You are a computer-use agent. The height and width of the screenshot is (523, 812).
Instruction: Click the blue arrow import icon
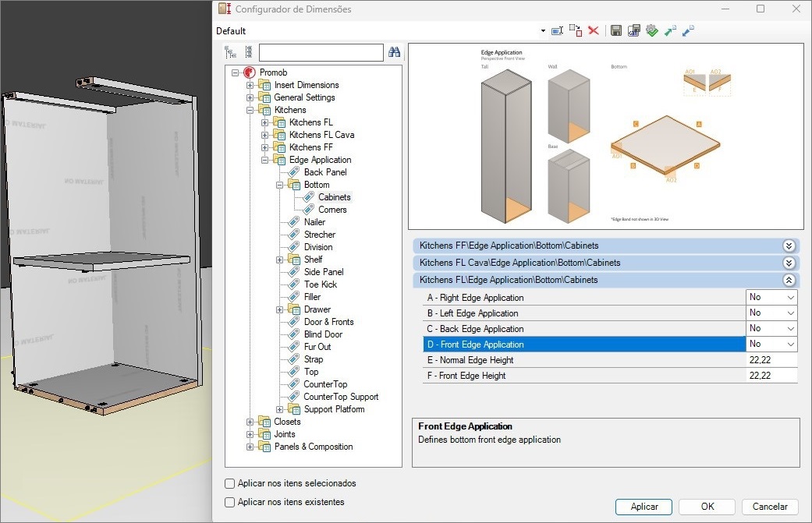click(x=688, y=30)
